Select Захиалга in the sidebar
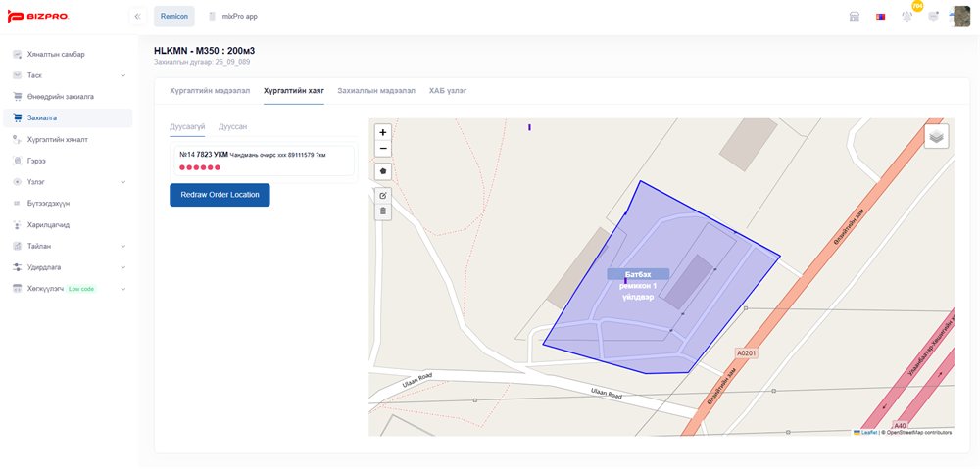The height and width of the screenshot is (469, 980). pyautogui.click(x=68, y=118)
